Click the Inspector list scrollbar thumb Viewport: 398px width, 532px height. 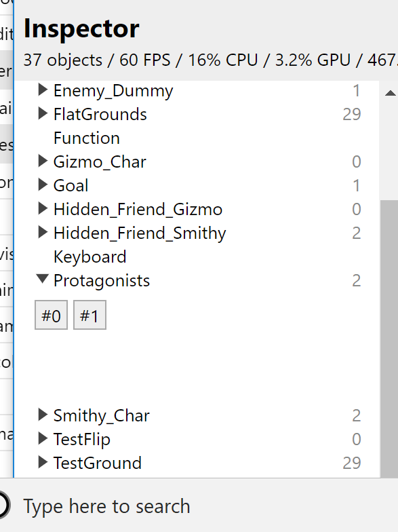389,338
